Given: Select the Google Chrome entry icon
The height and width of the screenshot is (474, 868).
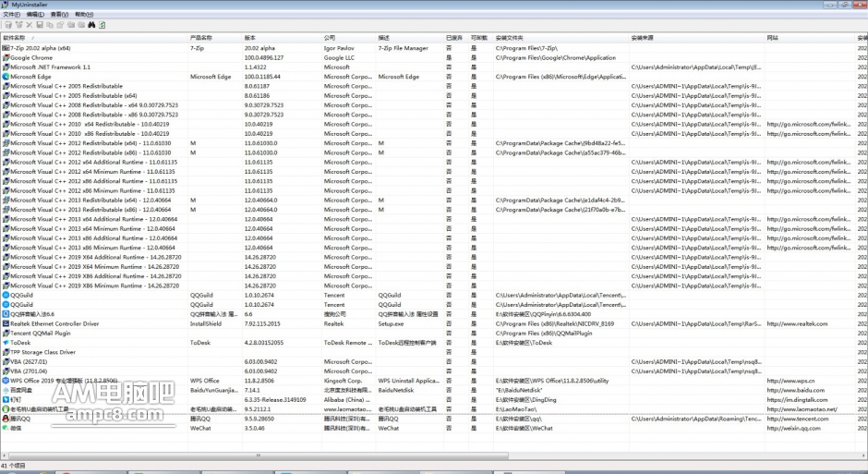Looking at the screenshot, I should pos(6,57).
